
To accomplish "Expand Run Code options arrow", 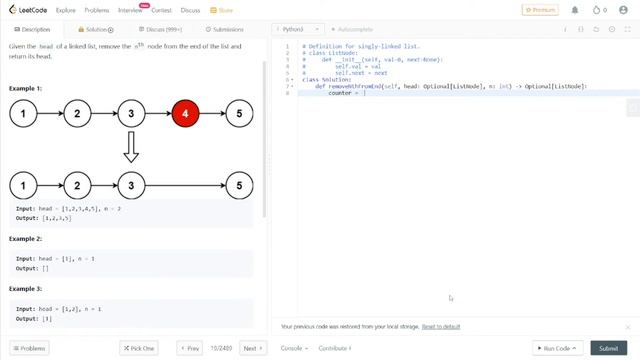I will 574,348.
